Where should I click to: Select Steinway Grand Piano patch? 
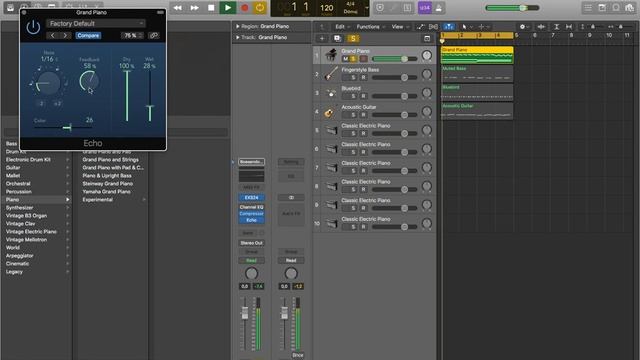pyautogui.click(x=108, y=184)
